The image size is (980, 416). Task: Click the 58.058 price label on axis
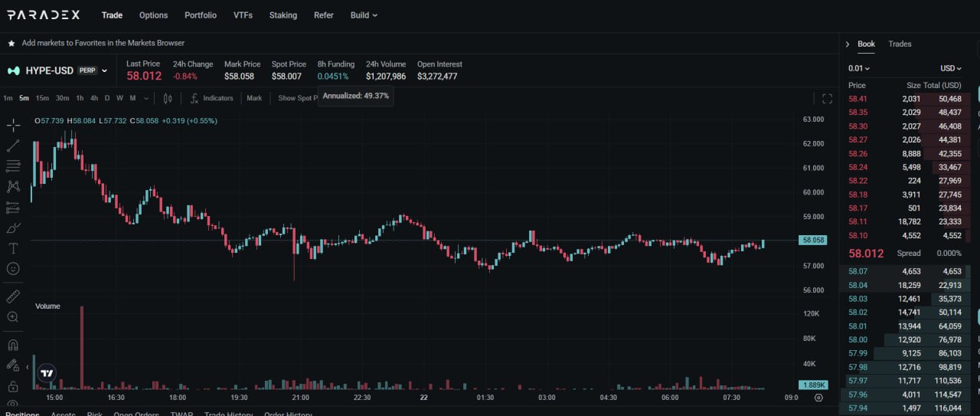[x=812, y=240]
